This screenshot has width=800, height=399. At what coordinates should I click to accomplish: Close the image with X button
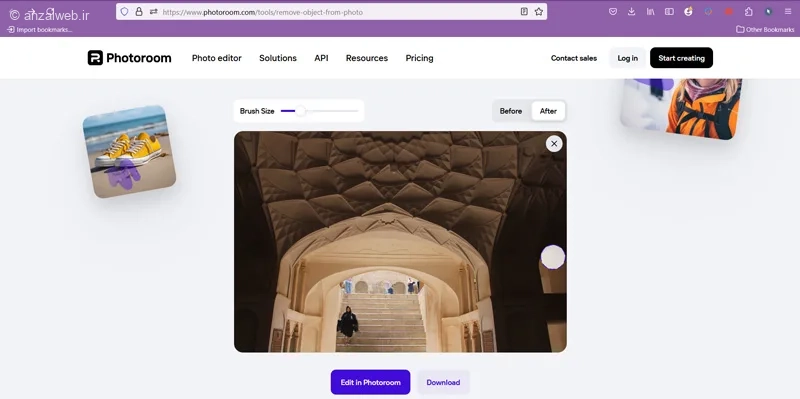554,144
